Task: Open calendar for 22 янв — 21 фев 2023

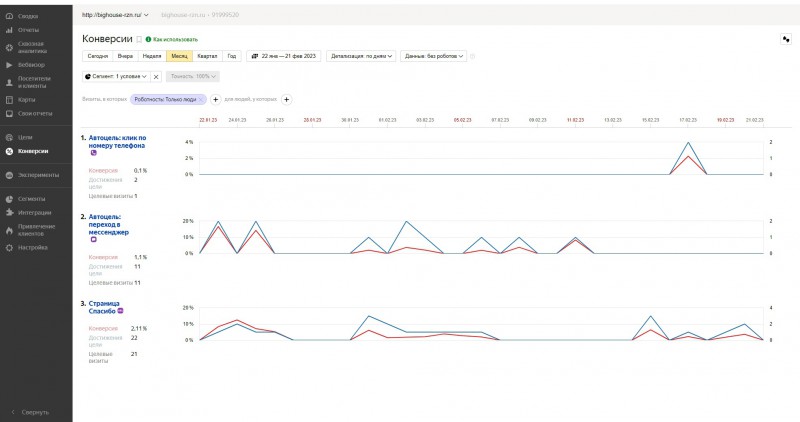Action: pos(284,56)
